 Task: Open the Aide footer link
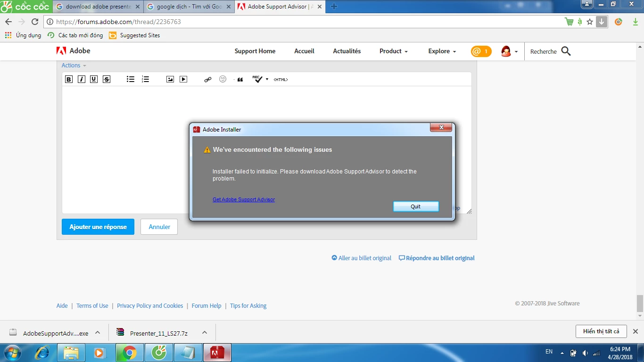(62, 305)
